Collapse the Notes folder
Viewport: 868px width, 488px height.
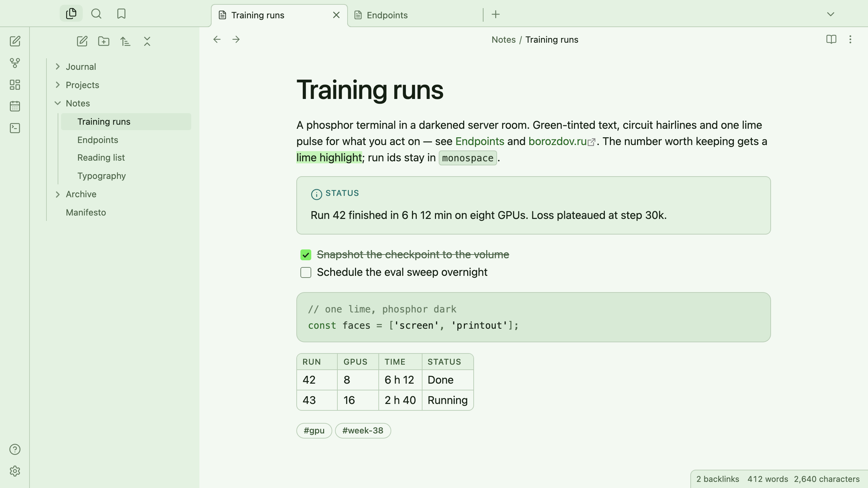[58, 103]
